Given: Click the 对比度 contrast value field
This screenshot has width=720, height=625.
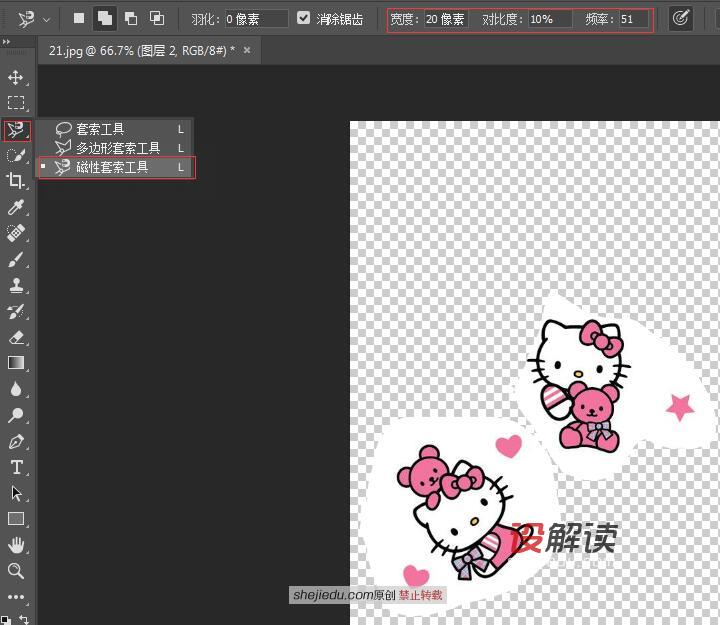Looking at the screenshot, I should click(x=550, y=19).
